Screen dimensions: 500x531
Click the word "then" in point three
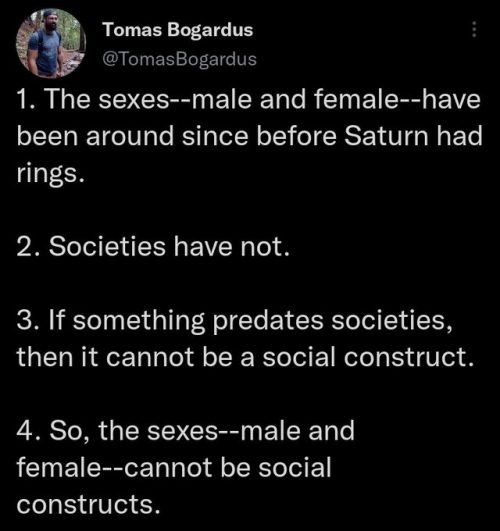(45, 357)
